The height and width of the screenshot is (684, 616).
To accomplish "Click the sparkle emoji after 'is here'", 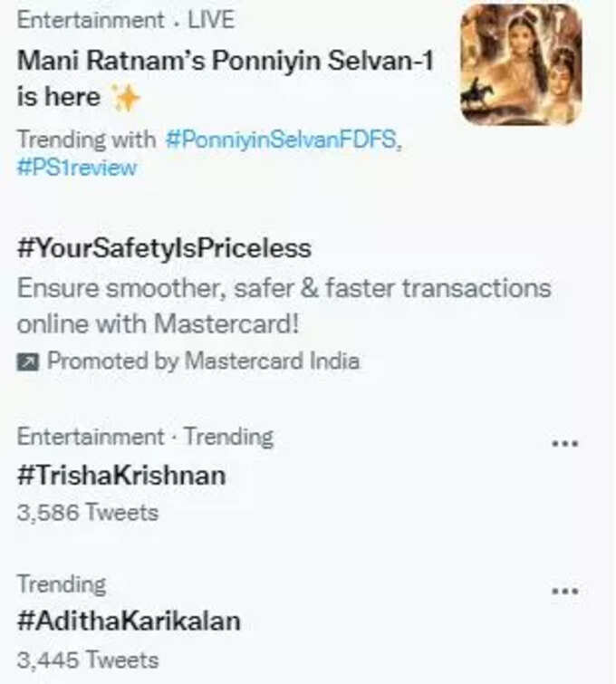I will [125, 97].
